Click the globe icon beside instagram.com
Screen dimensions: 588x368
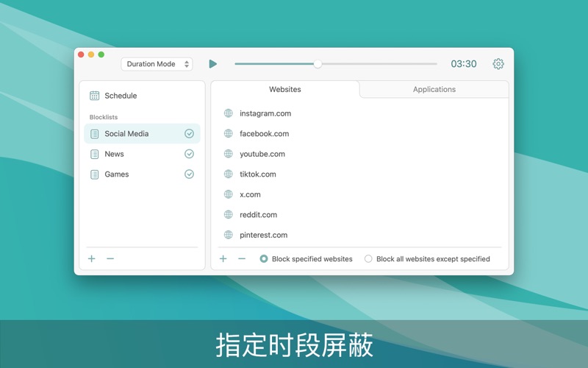[229, 113]
